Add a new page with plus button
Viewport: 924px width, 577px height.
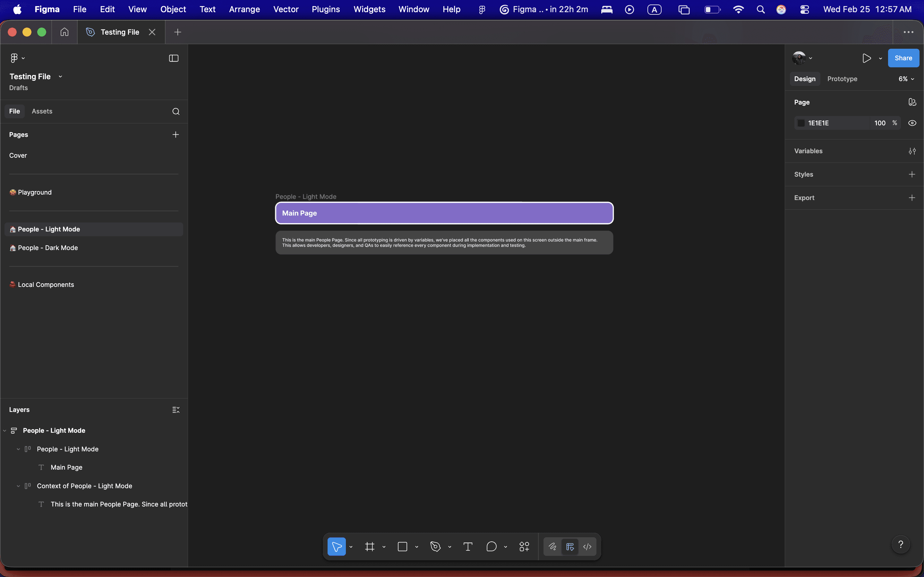175,135
